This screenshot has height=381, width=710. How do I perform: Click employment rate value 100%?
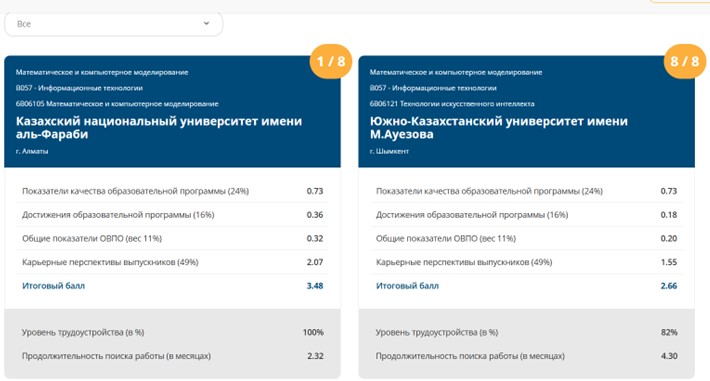313,332
